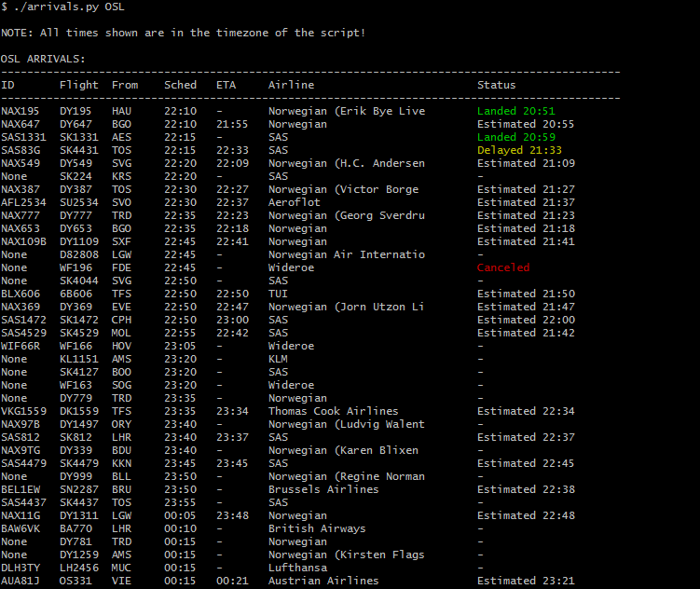Click 'Brussels Airlines' airline text
The height and width of the screenshot is (589, 700).
pos(323,489)
